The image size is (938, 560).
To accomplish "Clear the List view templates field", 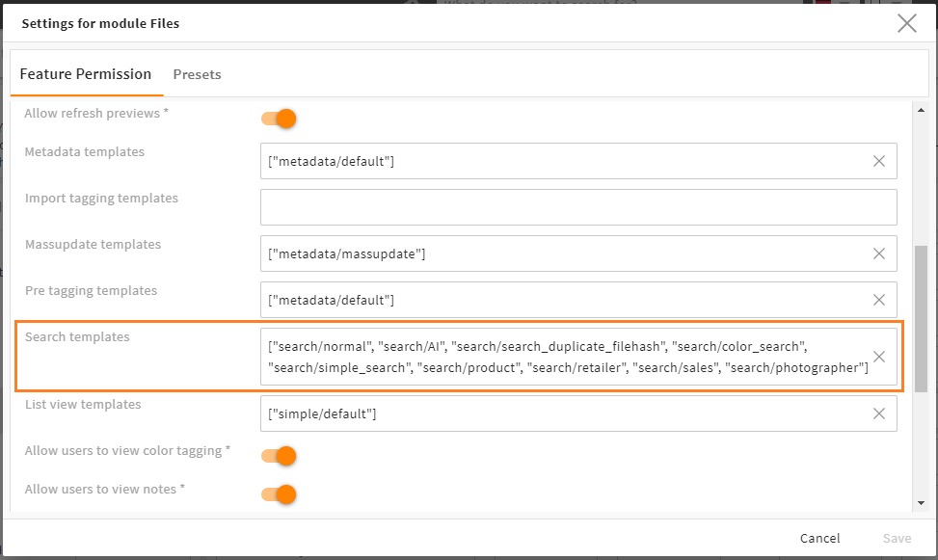I will click(879, 413).
